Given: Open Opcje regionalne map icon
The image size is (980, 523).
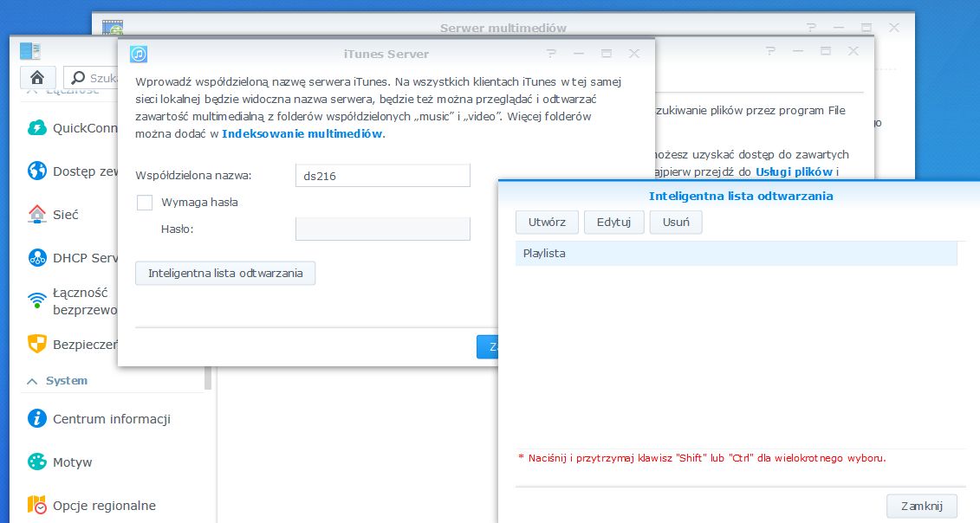Looking at the screenshot, I should click(x=37, y=505).
